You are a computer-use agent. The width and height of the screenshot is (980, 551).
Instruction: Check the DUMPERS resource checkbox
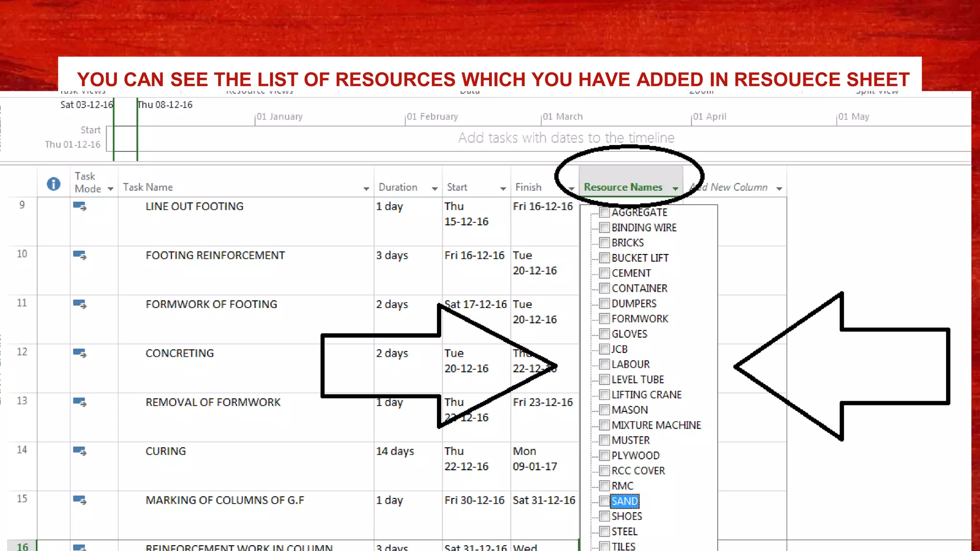(604, 304)
